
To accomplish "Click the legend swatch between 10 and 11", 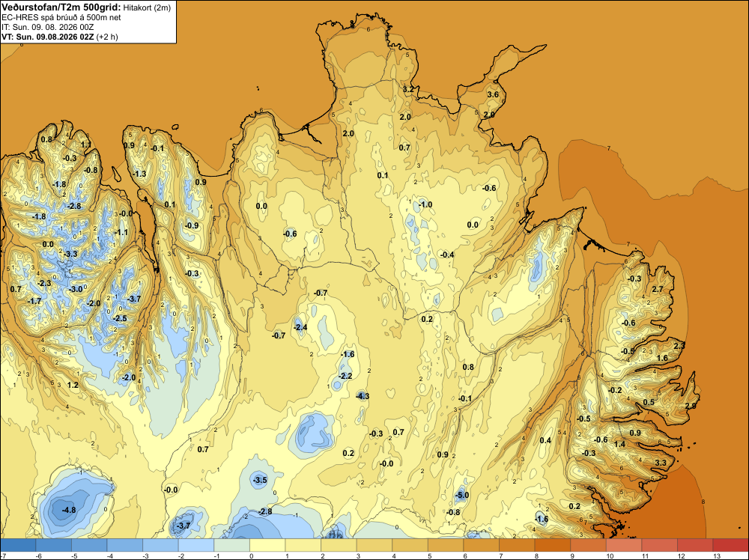I will click(x=624, y=545).
